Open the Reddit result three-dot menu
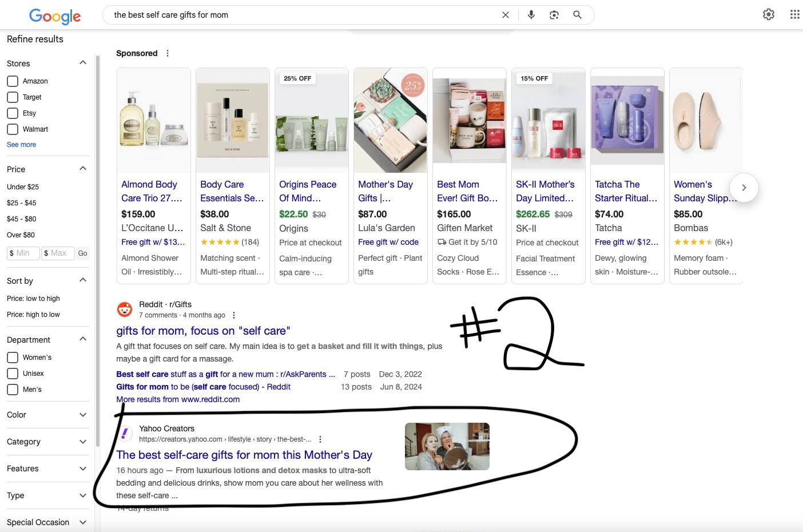803x532 pixels. [234, 315]
